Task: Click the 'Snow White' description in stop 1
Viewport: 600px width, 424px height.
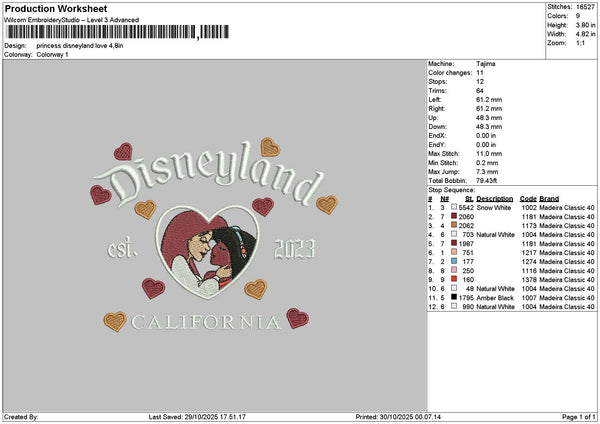Action: coord(494,207)
